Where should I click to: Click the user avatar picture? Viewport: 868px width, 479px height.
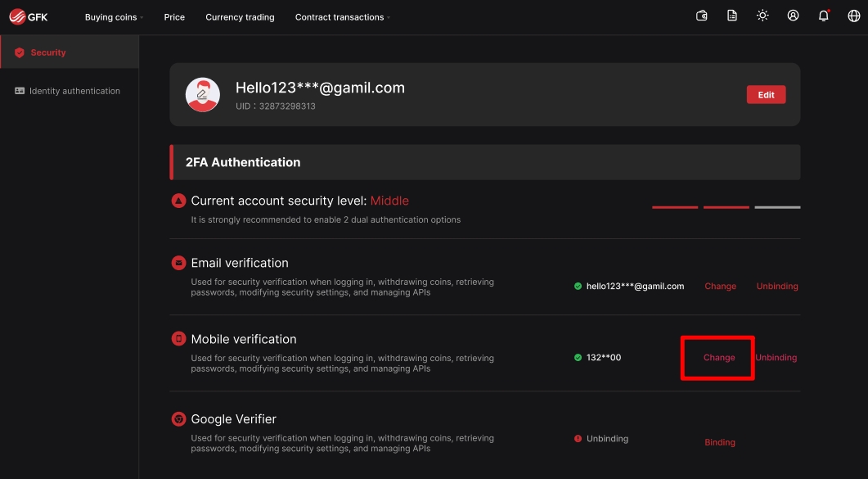(x=203, y=95)
